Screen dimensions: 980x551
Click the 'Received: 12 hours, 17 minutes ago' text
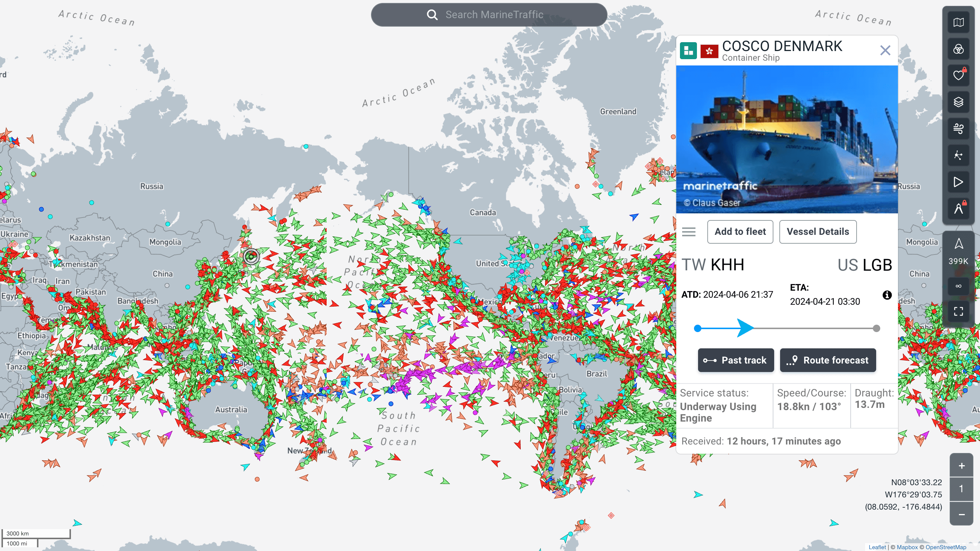pos(760,441)
